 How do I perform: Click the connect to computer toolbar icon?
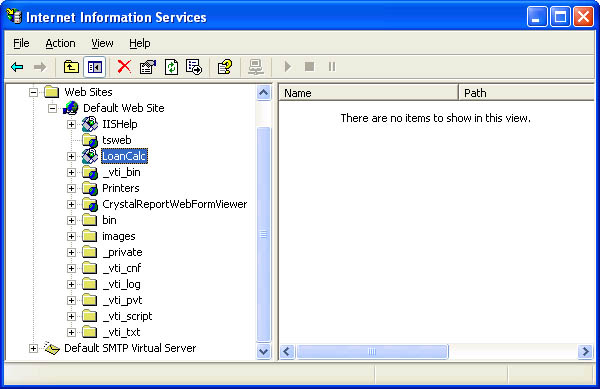click(255, 67)
